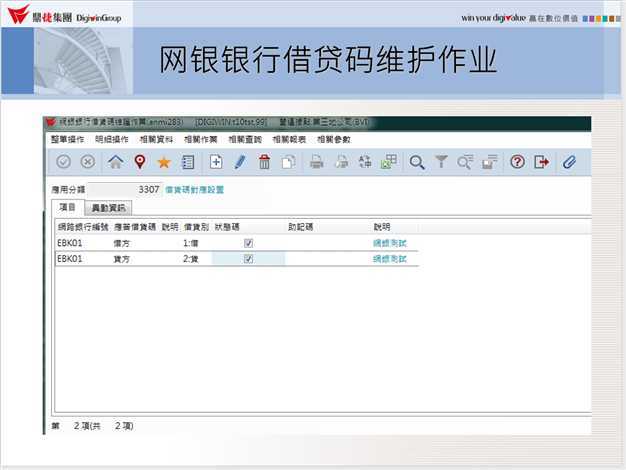Click the magnifier search icon
Image resolution: width=626 pixels, height=470 pixels.
point(417,162)
